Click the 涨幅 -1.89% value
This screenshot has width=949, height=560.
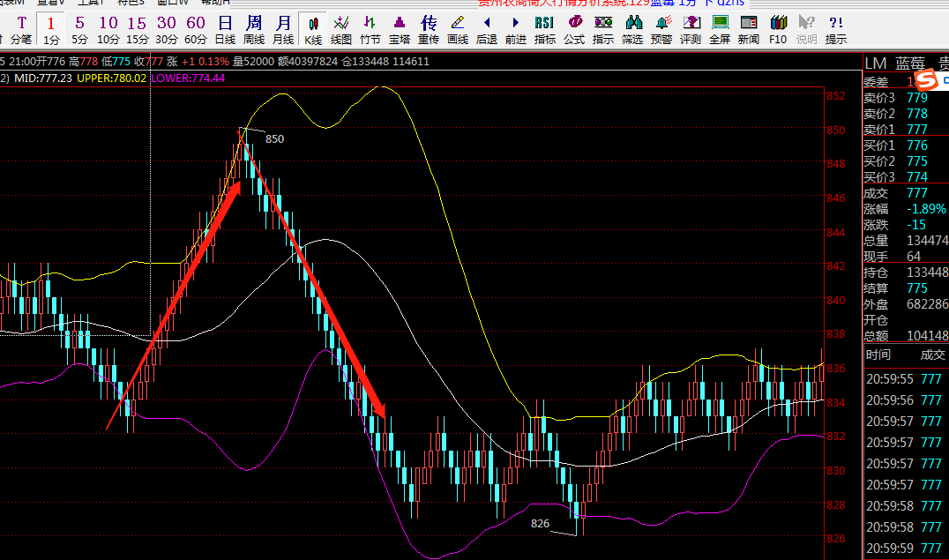tap(926, 209)
